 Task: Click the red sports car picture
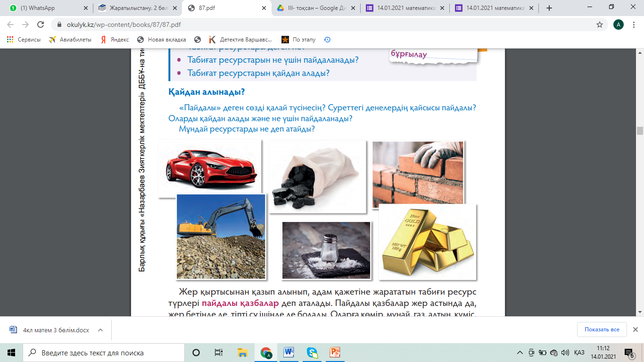click(210, 168)
